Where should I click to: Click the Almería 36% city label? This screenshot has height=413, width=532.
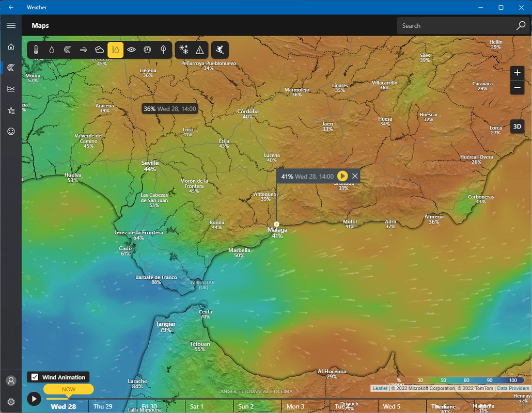click(434, 219)
